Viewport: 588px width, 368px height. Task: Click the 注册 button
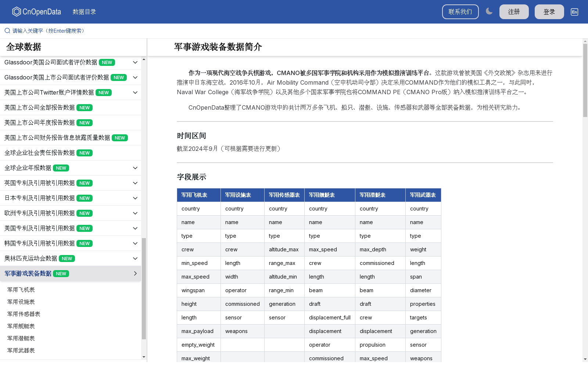tap(514, 12)
